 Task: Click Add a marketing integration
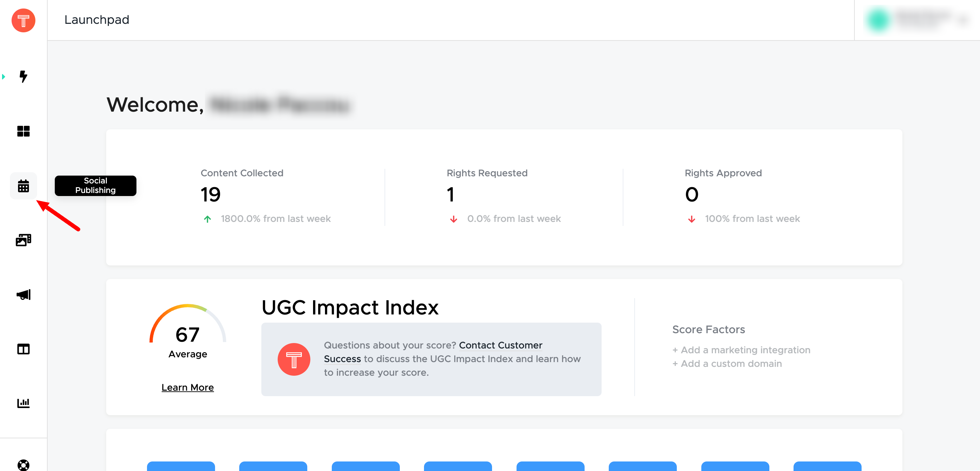pyautogui.click(x=741, y=350)
